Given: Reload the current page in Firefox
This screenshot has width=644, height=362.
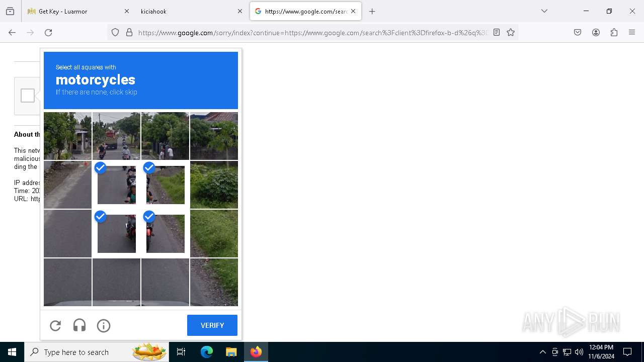Looking at the screenshot, I should 48,32.
